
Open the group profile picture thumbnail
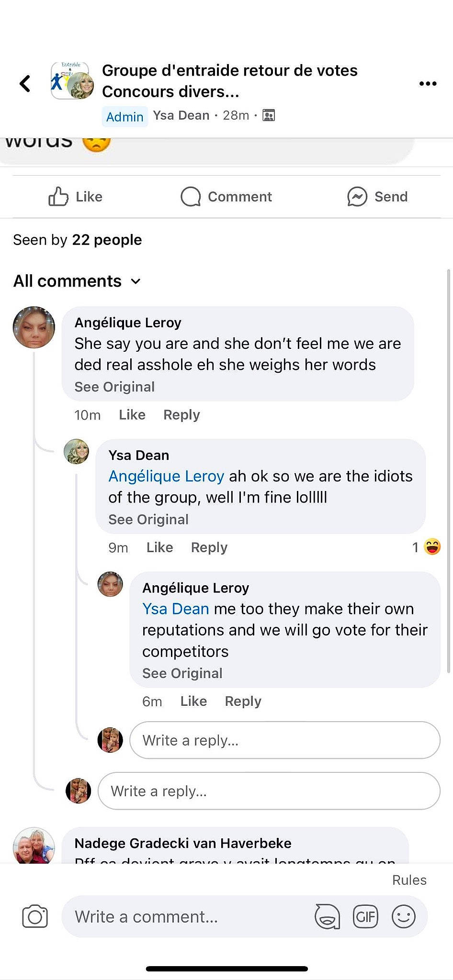click(72, 80)
